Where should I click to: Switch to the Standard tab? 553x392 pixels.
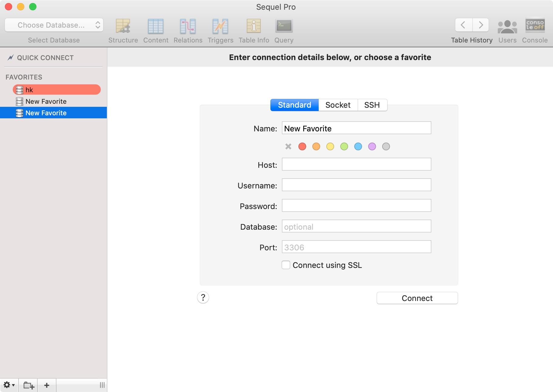(294, 105)
